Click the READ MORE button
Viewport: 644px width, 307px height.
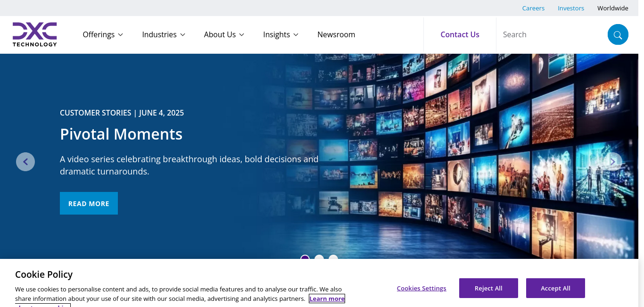(x=89, y=203)
